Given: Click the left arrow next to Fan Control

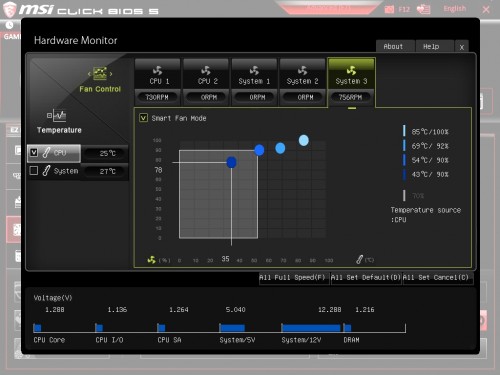Looking at the screenshot, I should [x=89, y=74].
